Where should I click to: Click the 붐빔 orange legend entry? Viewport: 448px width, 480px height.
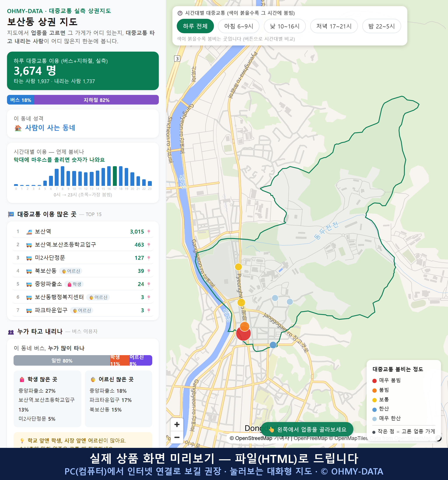coord(381,390)
